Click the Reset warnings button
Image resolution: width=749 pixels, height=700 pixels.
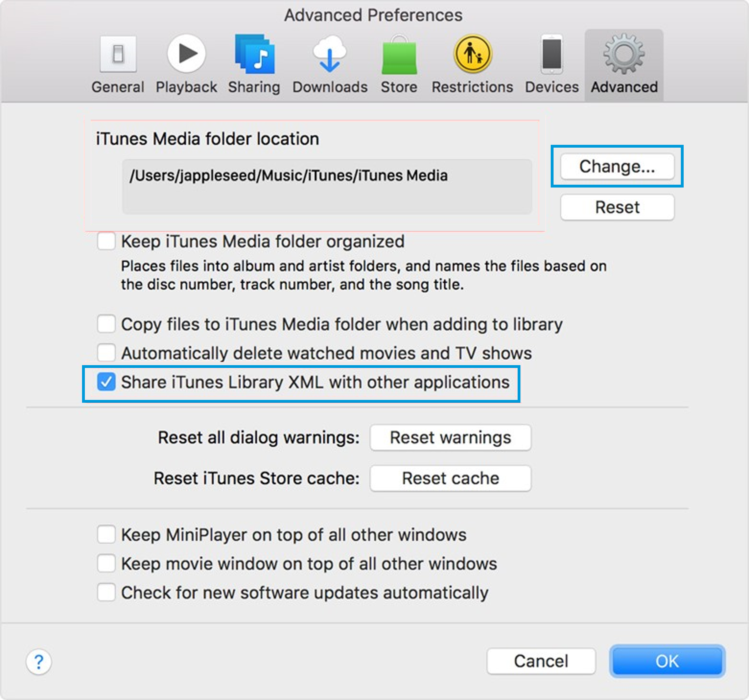pos(451,438)
